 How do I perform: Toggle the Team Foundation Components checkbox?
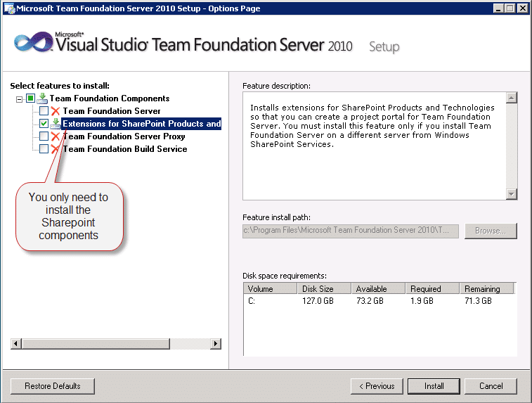pyautogui.click(x=30, y=98)
